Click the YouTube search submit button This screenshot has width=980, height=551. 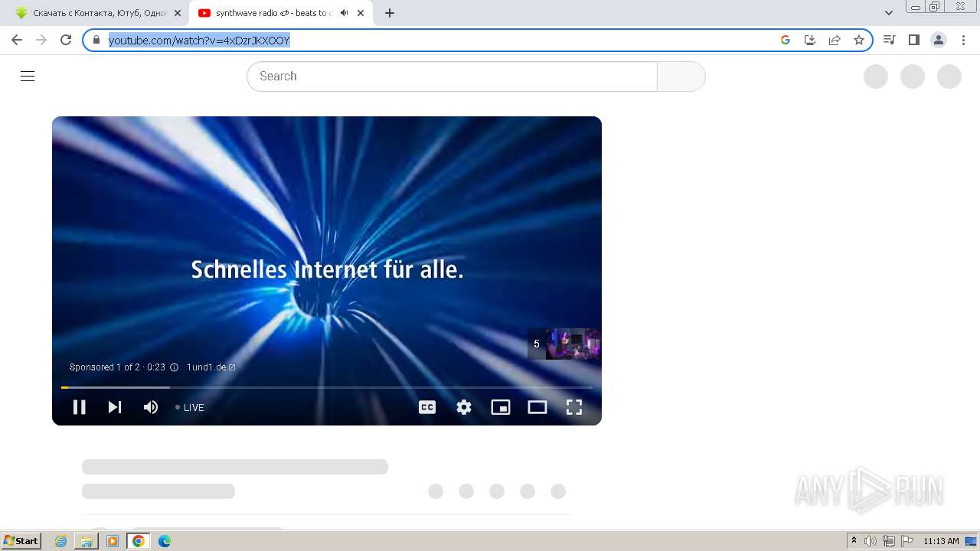(x=681, y=77)
